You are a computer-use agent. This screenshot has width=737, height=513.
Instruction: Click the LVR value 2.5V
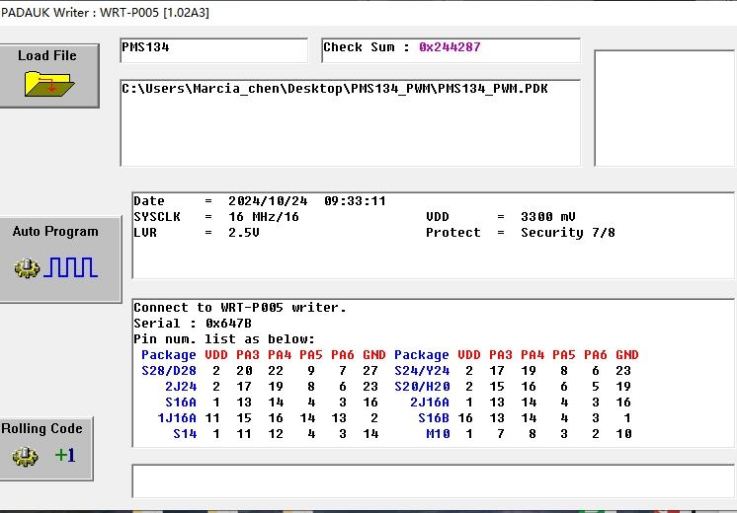click(x=244, y=233)
